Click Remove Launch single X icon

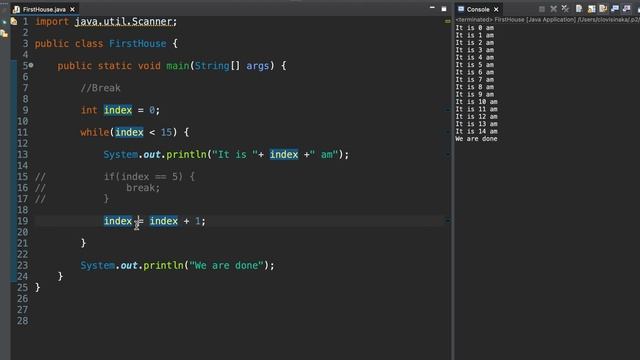click(553, 9)
